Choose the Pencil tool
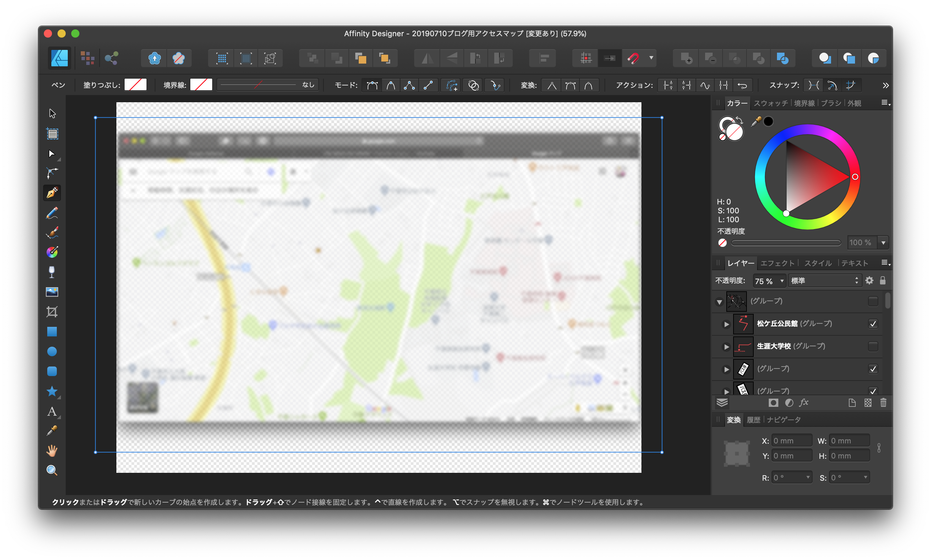The image size is (931, 560). (x=52, y=213)
